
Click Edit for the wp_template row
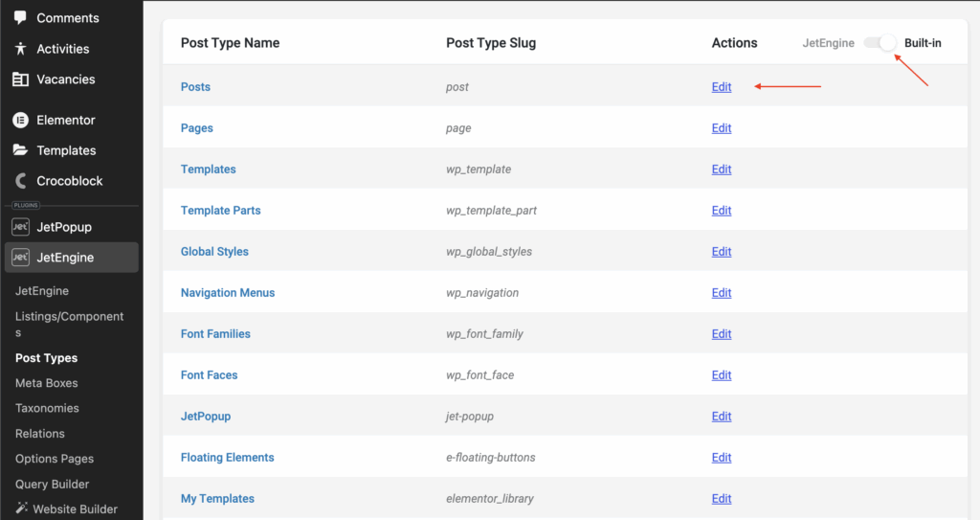pos(722,170)
